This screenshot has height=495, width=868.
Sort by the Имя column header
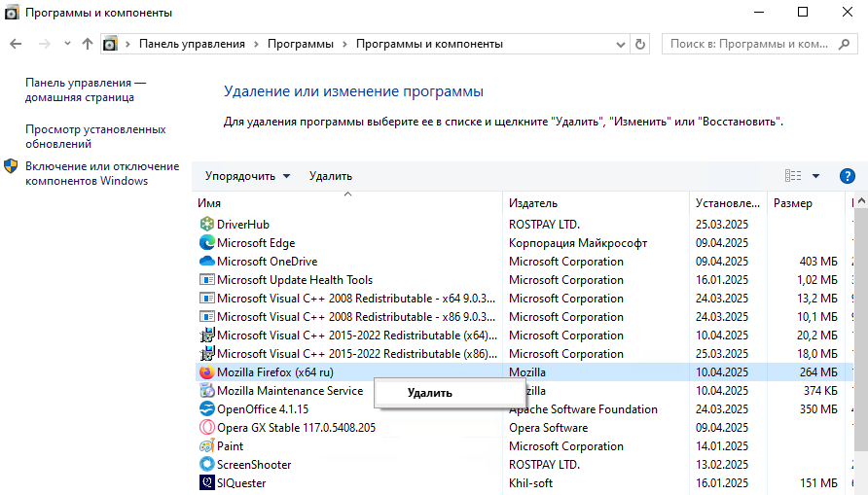click(347, 203)
